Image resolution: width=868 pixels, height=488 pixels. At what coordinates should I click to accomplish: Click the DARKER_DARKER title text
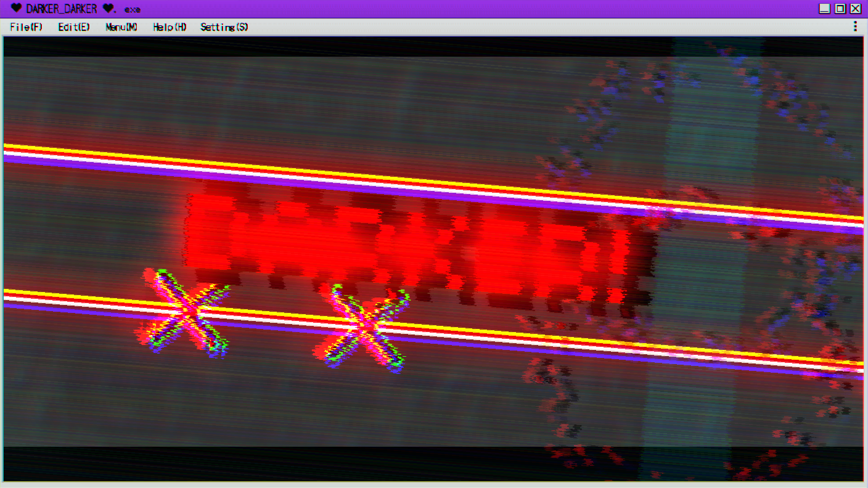61,9
